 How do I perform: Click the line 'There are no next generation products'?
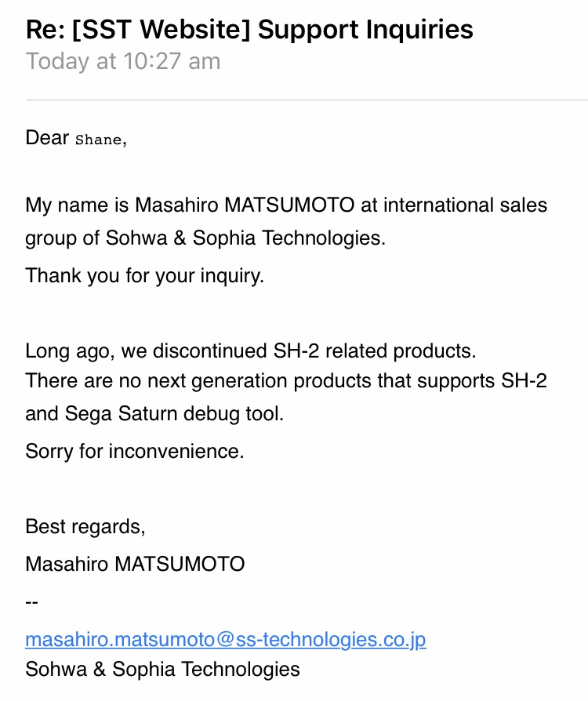pos(286,381)
